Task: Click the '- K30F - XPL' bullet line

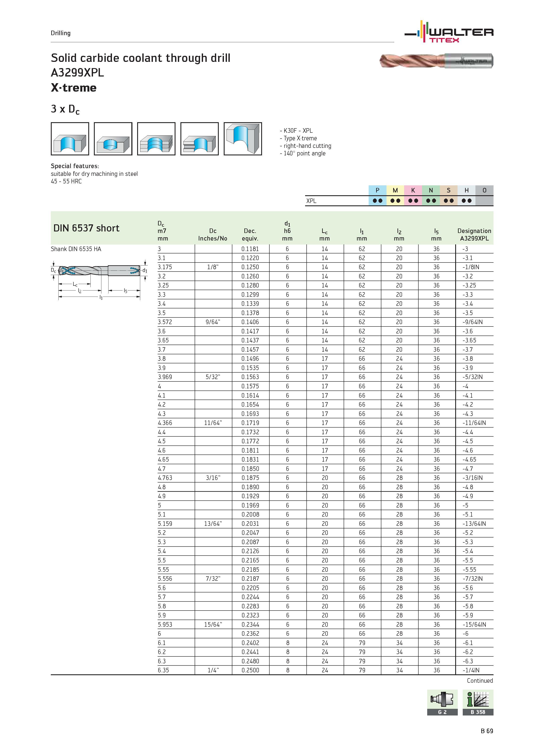Action: pos(296,131)
